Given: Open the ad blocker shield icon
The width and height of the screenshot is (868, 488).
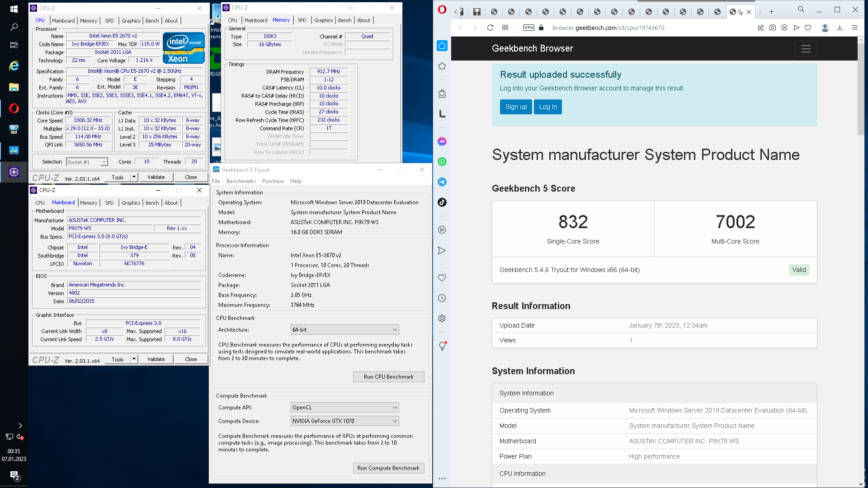Looking at the screenshot, I should click(x=784, y=28).
